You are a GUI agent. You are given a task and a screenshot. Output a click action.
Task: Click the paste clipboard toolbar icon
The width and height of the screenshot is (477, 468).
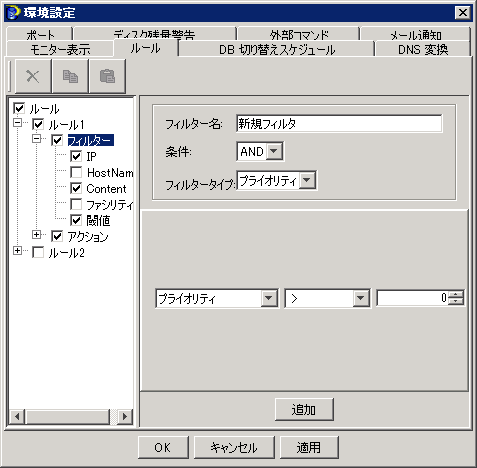click(107, 76)
